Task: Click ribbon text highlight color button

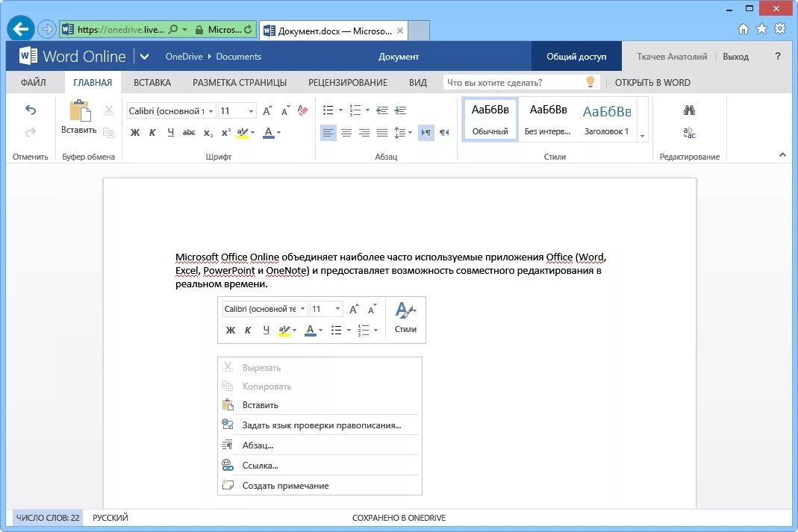Action: pyautogui.click(x=243, y=133)
